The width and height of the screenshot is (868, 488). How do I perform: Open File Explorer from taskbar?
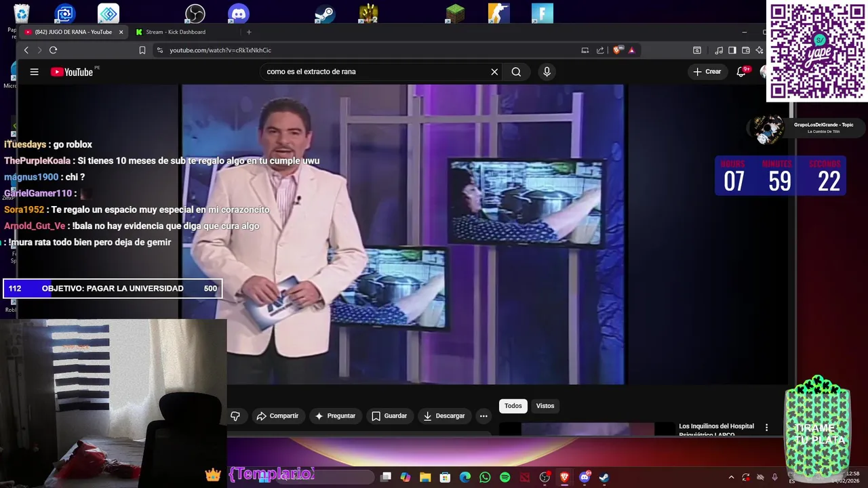click(425, 477)
